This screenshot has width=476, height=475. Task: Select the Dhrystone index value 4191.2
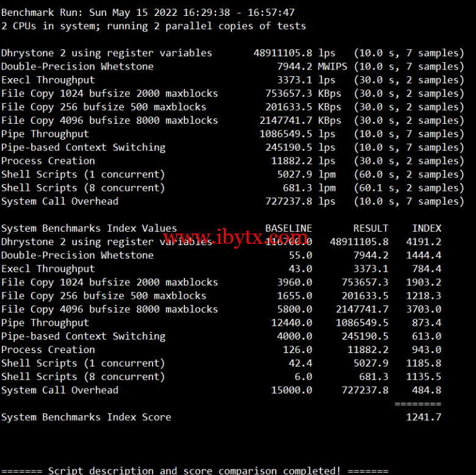[x=423, y=241]
